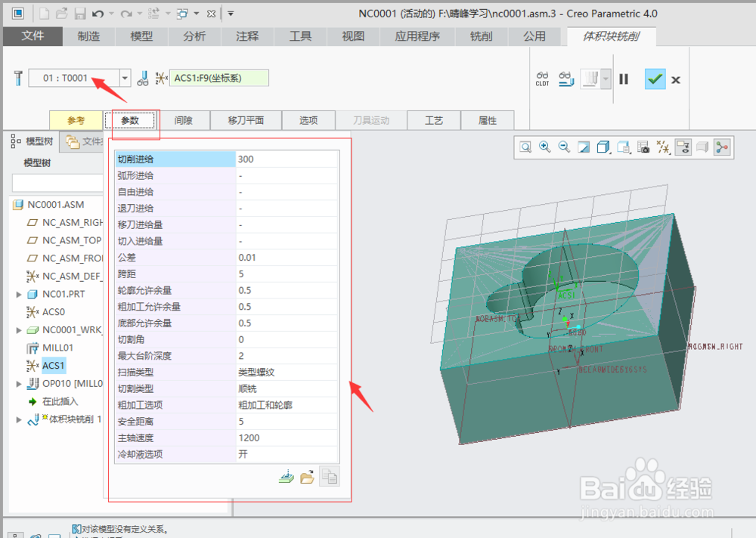Open datum display filters icon

coord(664,147)
